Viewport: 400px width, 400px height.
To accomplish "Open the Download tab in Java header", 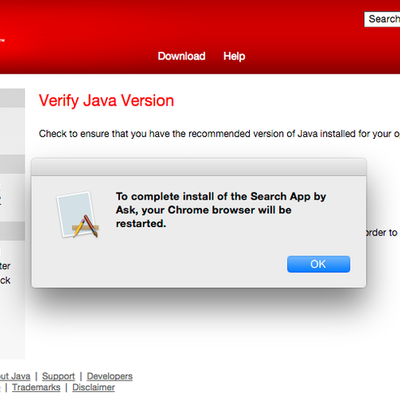I will 181,56.
